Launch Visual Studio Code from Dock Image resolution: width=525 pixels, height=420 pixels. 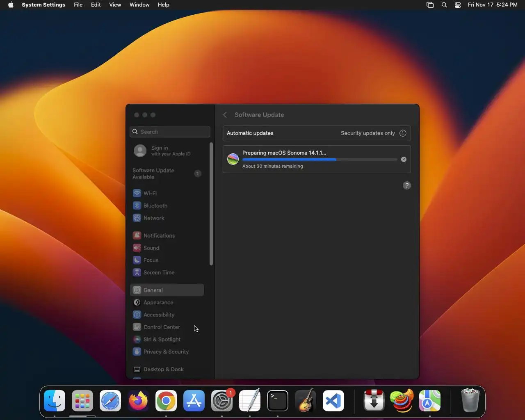coord(333,401)
